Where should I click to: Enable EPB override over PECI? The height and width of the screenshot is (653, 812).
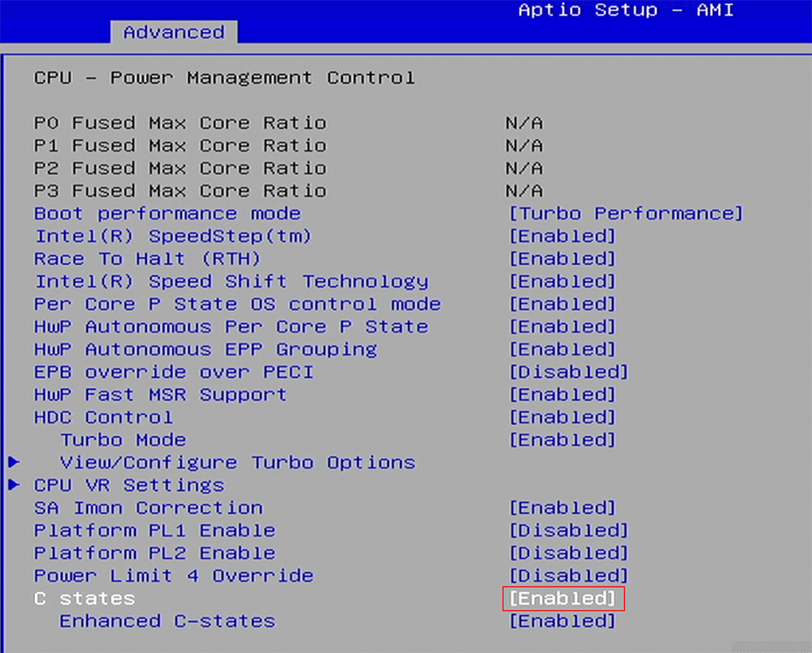tap(568, 372)
